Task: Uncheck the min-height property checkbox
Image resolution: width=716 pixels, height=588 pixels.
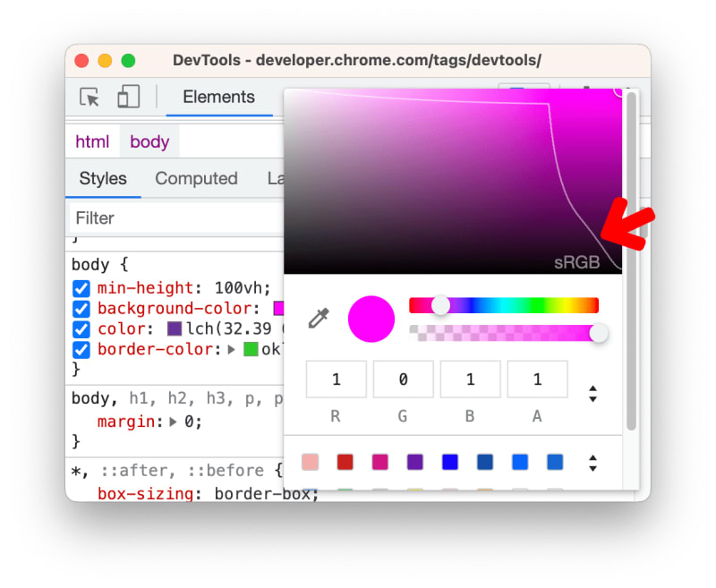Action: click(81, 288)
